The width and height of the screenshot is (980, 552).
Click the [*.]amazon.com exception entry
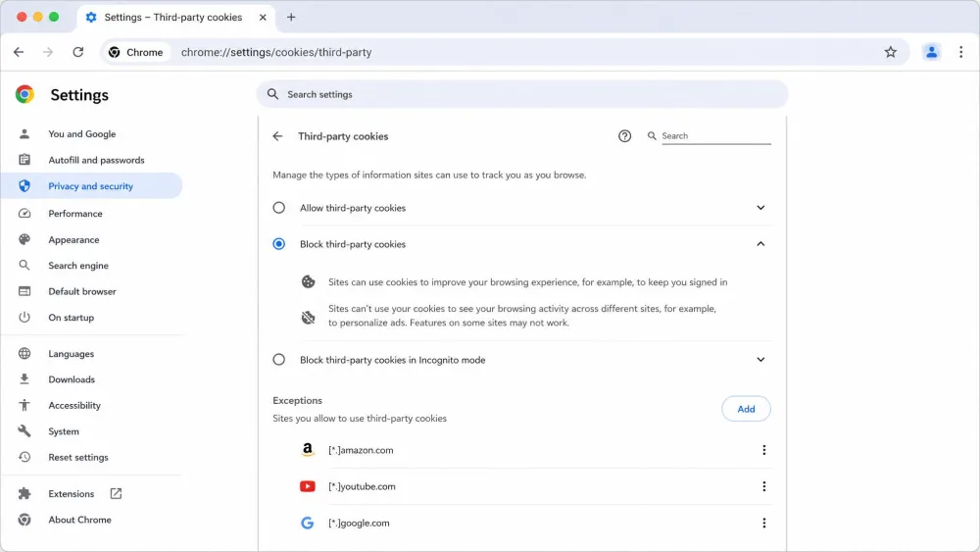click(361, 450)
